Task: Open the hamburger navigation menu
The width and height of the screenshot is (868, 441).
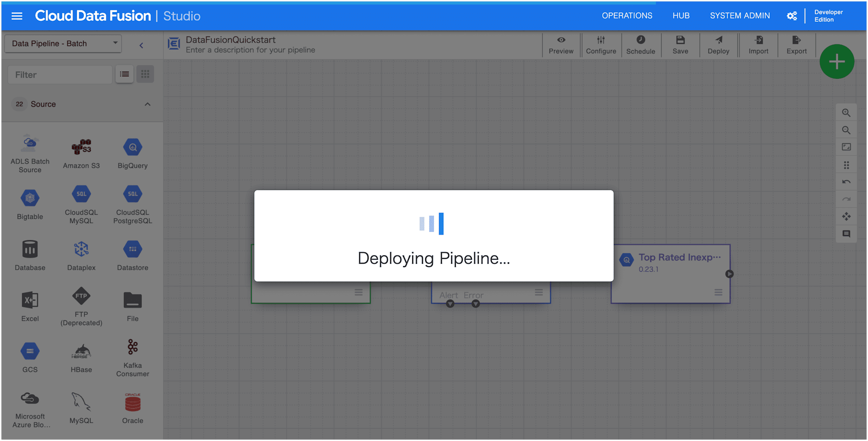Action: coord(17,16)
